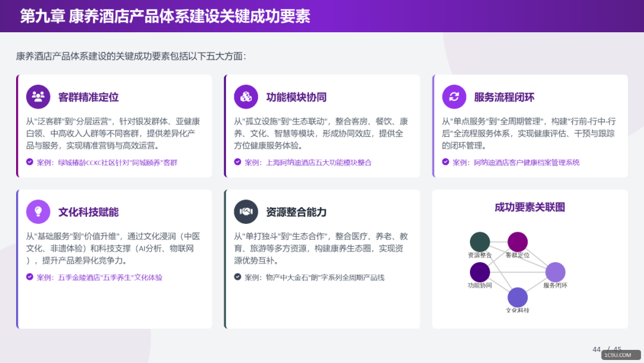Select the handshake icon beside 资源整合能力
This screenshot has width=644, height=363.
click(x=246, y=212)
